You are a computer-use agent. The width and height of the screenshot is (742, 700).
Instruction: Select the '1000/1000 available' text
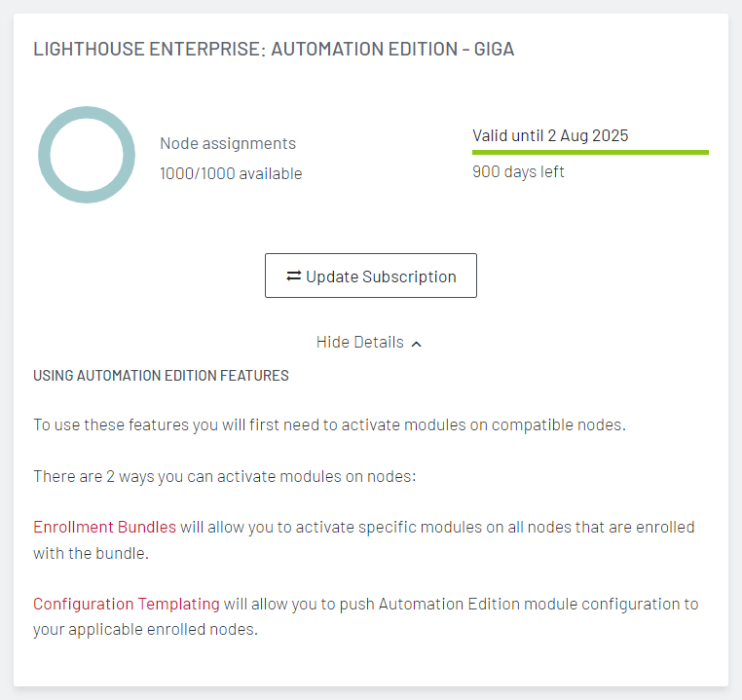[231, 173]
